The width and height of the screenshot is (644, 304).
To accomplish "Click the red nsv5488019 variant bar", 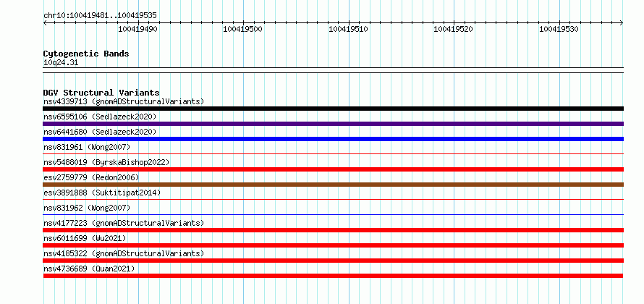I will click(333, 169).
